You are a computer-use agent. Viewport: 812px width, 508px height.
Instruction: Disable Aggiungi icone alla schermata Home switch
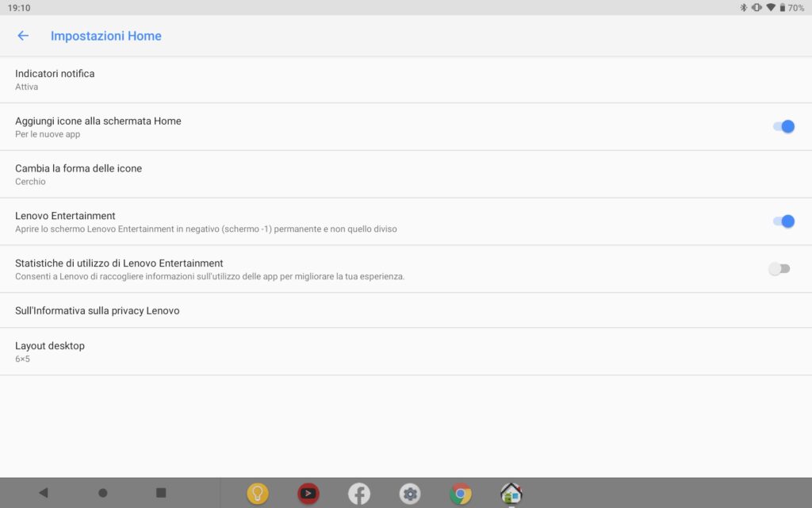coord(783,126)
